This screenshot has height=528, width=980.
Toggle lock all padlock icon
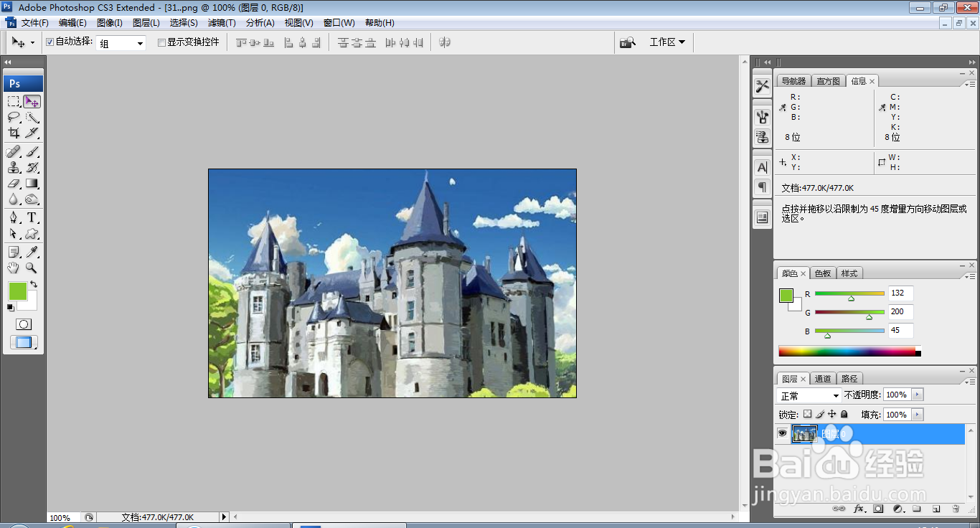[844, 415]
